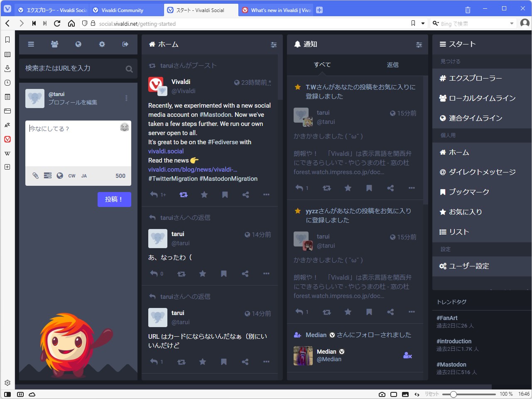This screenshot has height=399, width=532.
Task: Attach a file with the paperclip icon
Action: (35, 176)
